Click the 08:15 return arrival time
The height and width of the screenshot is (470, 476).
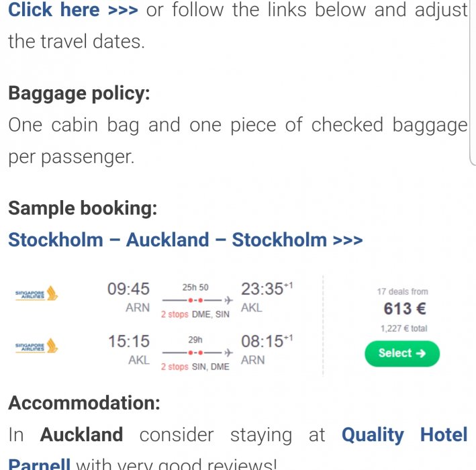pos(263,342)
